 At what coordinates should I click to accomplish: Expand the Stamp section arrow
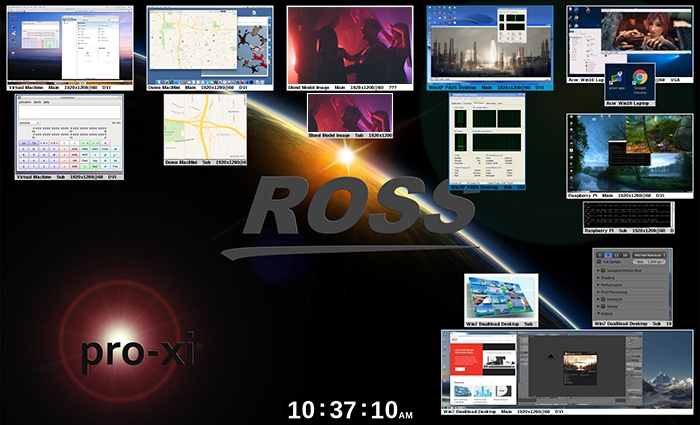[x=598, y=306]
